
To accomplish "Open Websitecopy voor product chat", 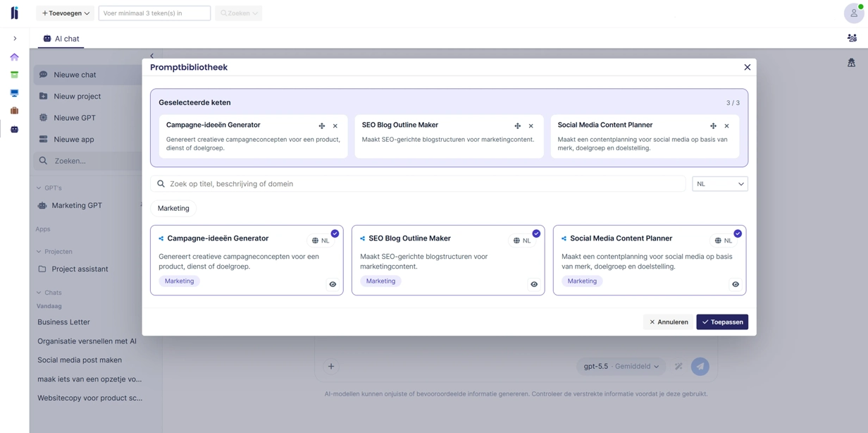I will tap(89, 398).
